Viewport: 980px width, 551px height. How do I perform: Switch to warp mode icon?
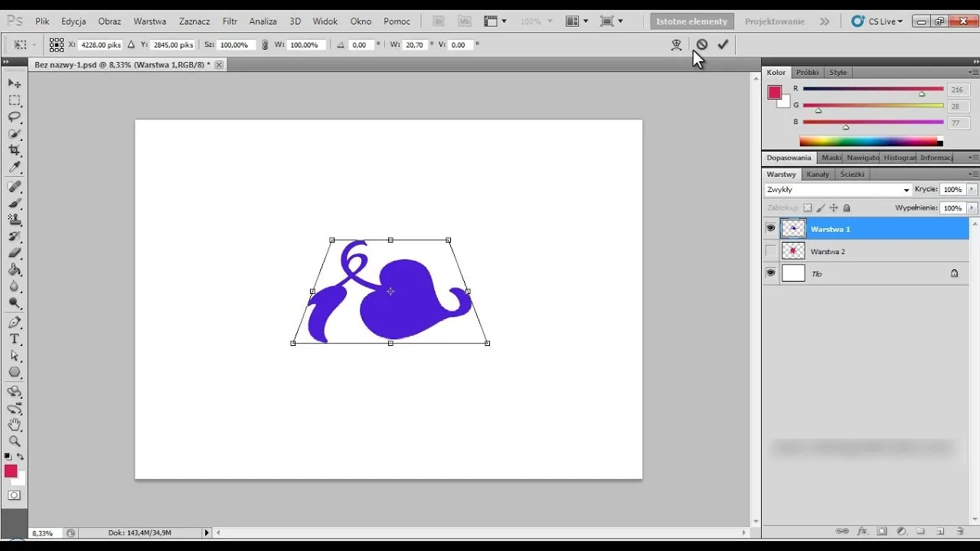(676, 45)
